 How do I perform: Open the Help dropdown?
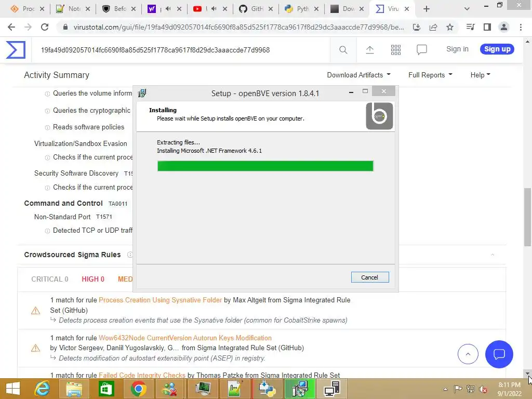tap(480, 75)
